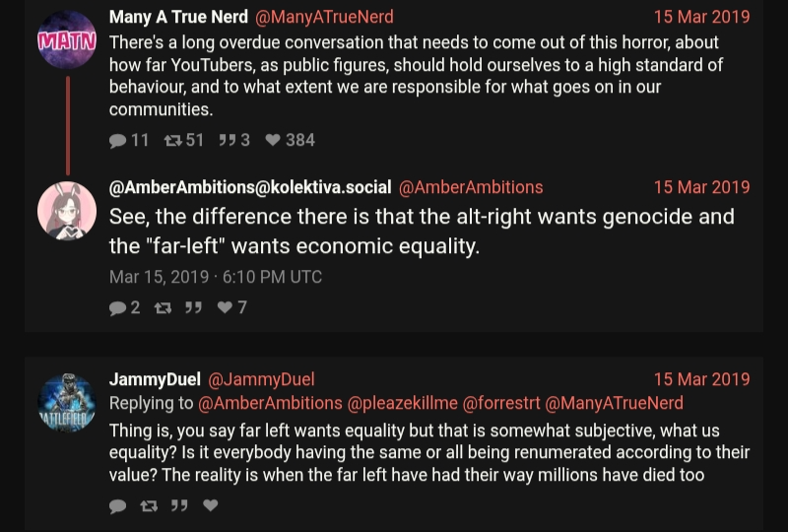The width and height of the screenshot is (788, 532).
Task: Like the AmberAmbitions tweet
Action: [x=225, y=308]
